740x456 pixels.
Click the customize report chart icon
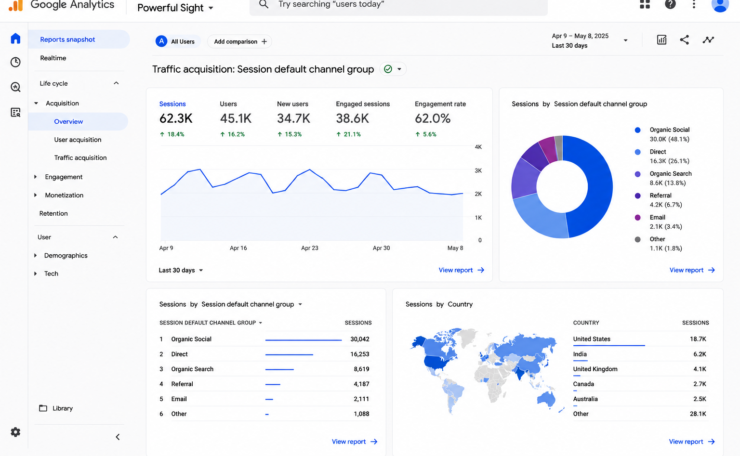click(662, 40)
